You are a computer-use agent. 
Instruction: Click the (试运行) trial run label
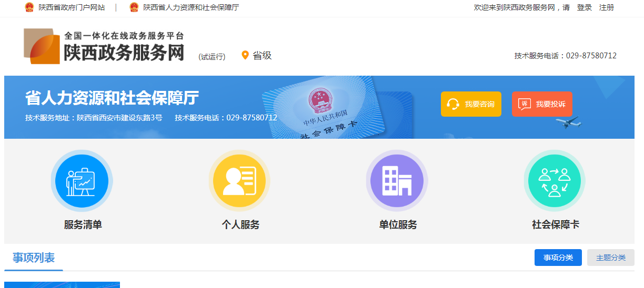click(x=212, y=57)
